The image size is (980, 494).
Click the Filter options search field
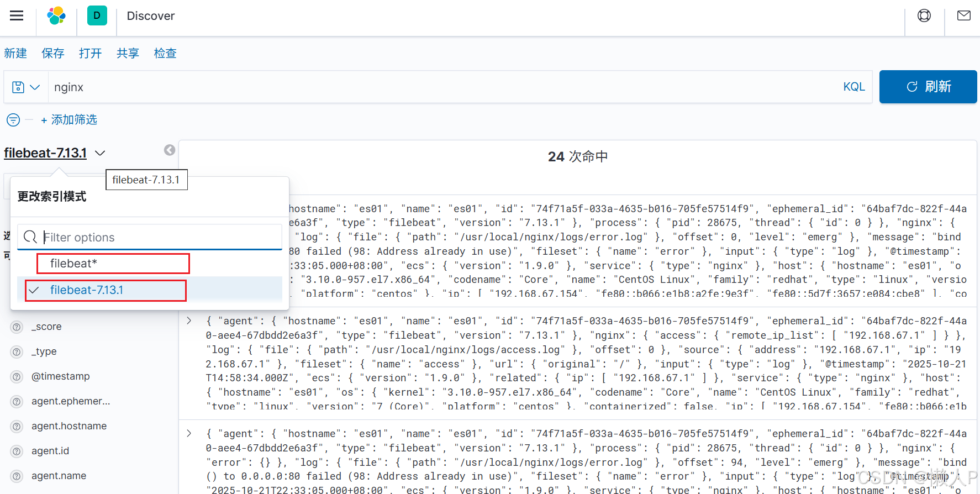click(150, 237)
